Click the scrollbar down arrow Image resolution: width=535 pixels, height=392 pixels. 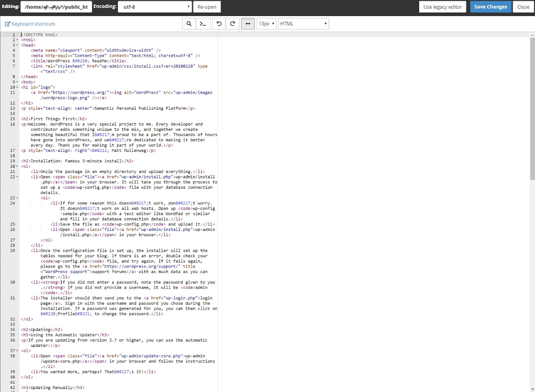point(532,390)
